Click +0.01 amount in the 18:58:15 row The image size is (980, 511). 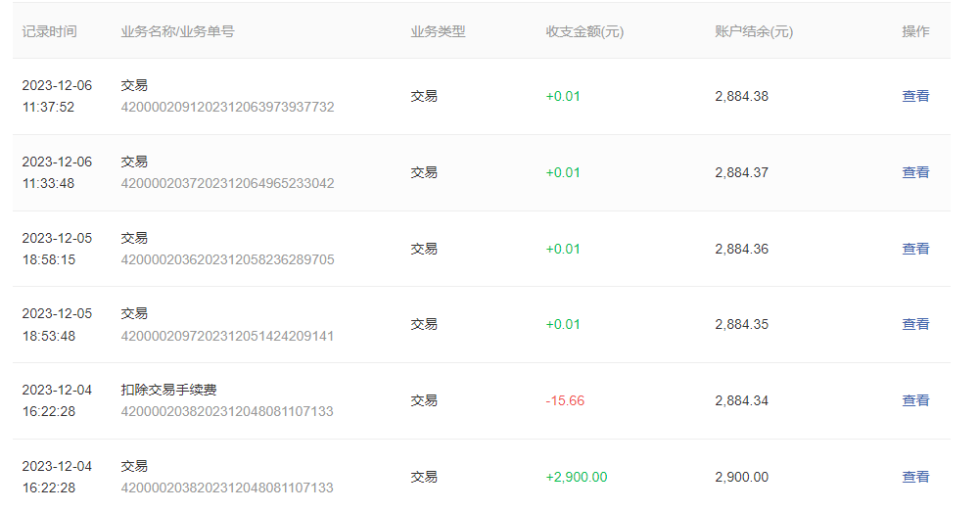point(563,249)
